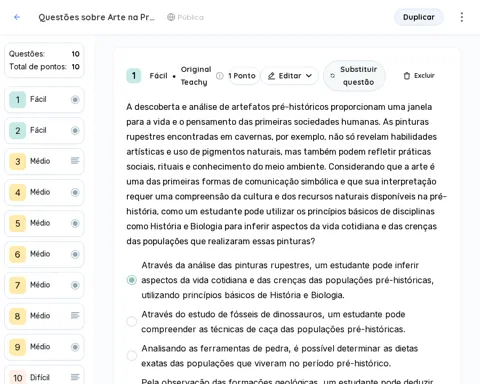Go to question 7 Médio in sidebar
480x384 pixels.
44,285
